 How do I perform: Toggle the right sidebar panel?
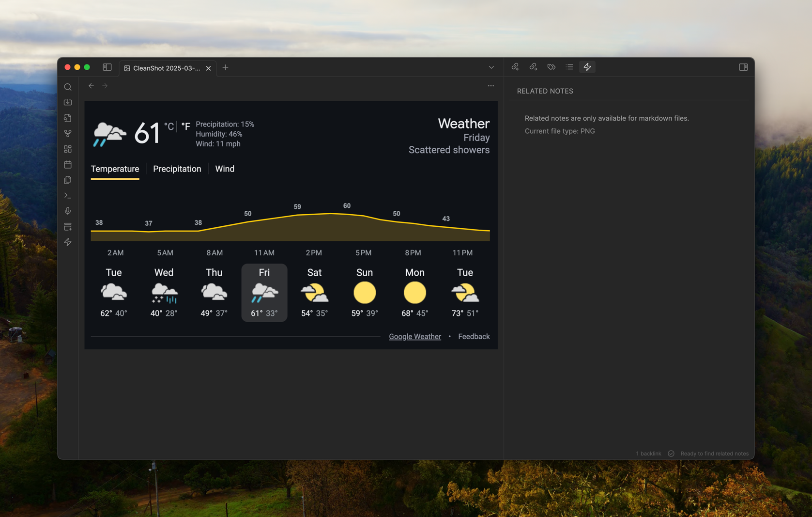(x=743, y=67)
